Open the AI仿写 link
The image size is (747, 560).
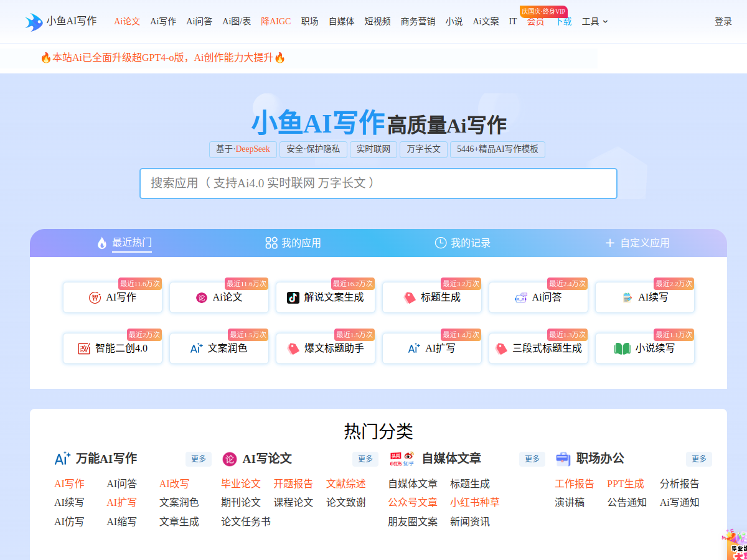click(69, 521)
